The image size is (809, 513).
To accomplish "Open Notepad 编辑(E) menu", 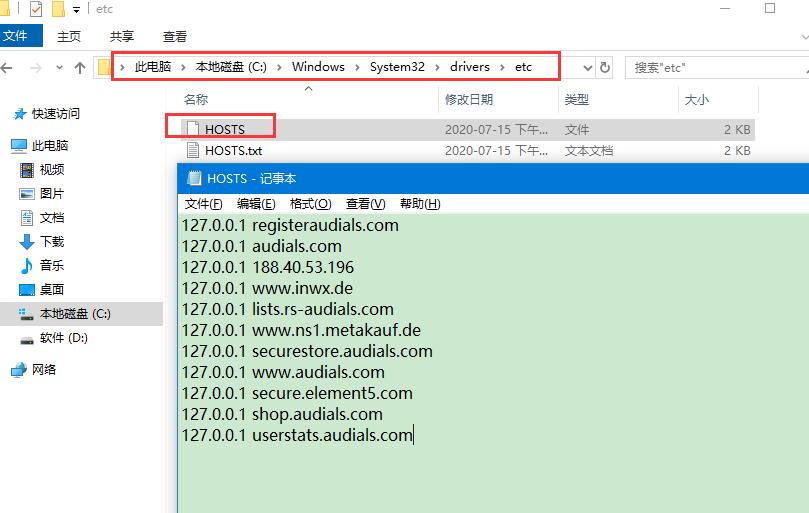I will [256, 204].
